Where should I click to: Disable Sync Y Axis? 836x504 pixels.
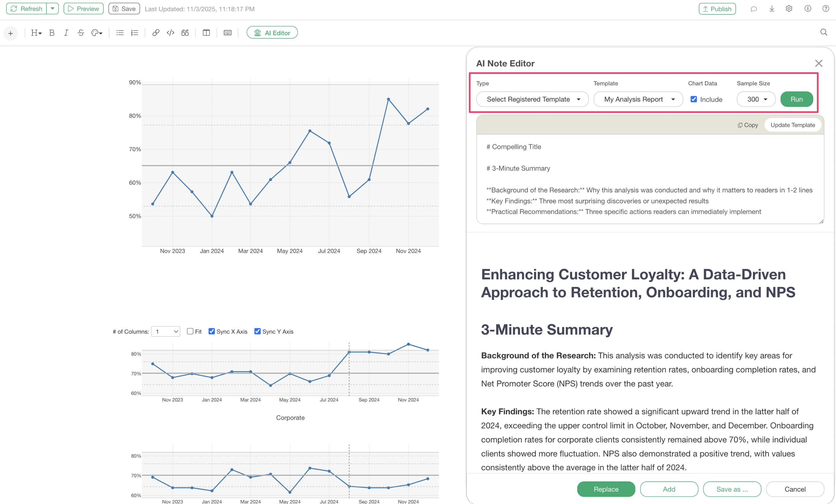click(258, 331)
